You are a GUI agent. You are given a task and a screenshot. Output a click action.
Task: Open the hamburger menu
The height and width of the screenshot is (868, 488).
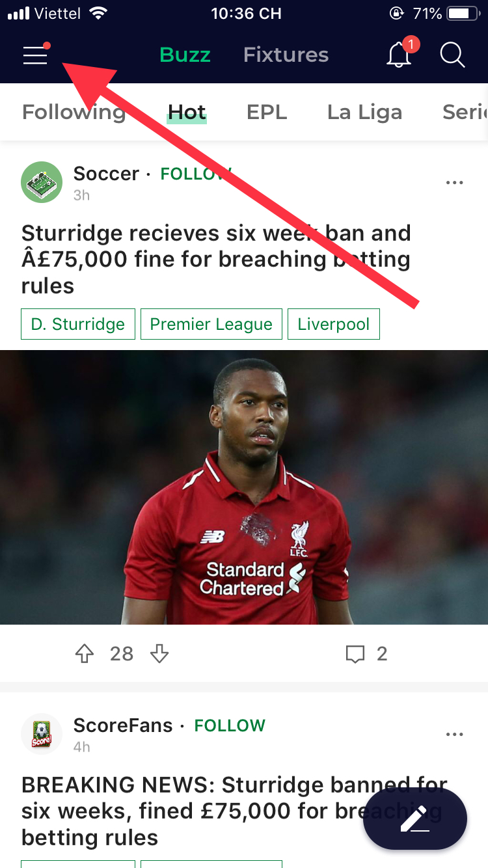(x=36, y=55)
